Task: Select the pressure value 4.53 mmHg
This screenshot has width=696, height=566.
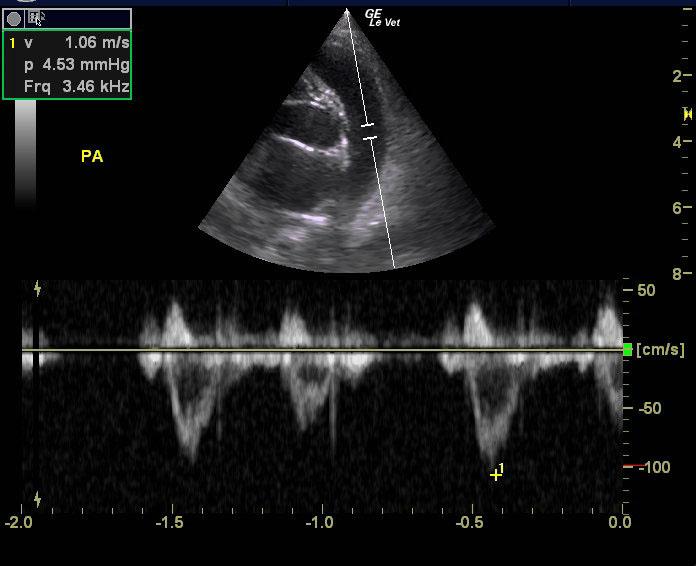Action: [x=86, y=65]
